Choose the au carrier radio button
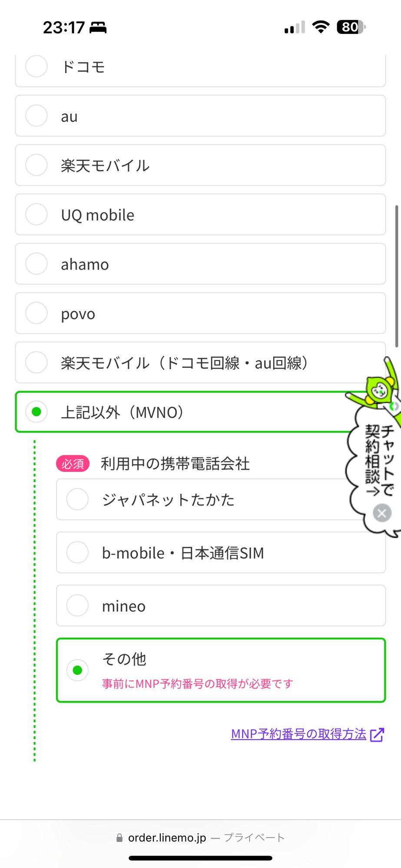The height and width of the screenshot is (868, 401). pyautogui.click(x=36, y=116)
